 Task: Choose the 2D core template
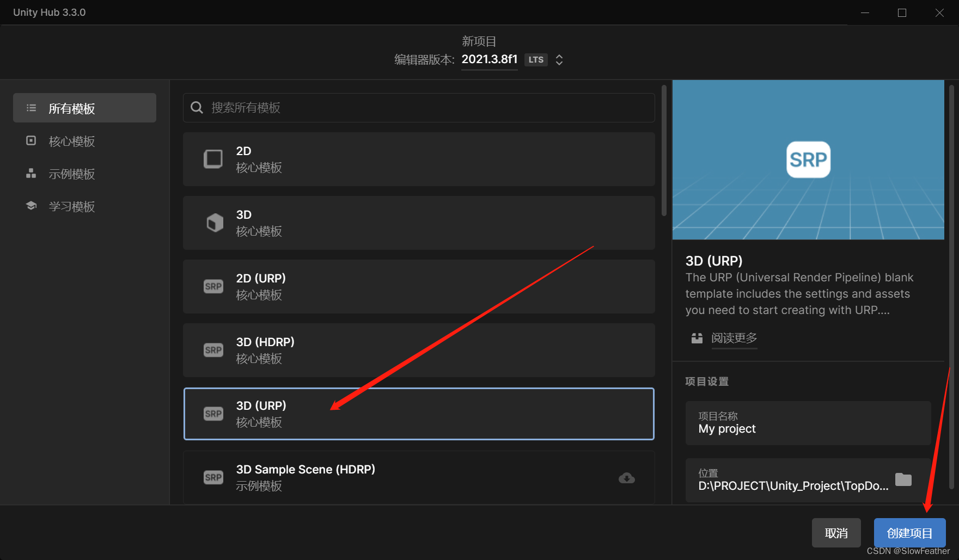[x=419, y=159]
